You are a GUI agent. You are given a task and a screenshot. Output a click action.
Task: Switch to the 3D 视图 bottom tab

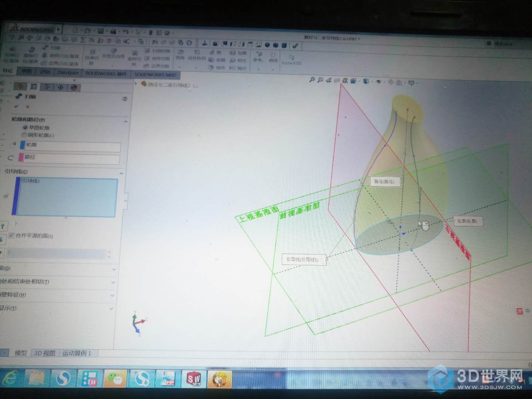coord(45,353)
